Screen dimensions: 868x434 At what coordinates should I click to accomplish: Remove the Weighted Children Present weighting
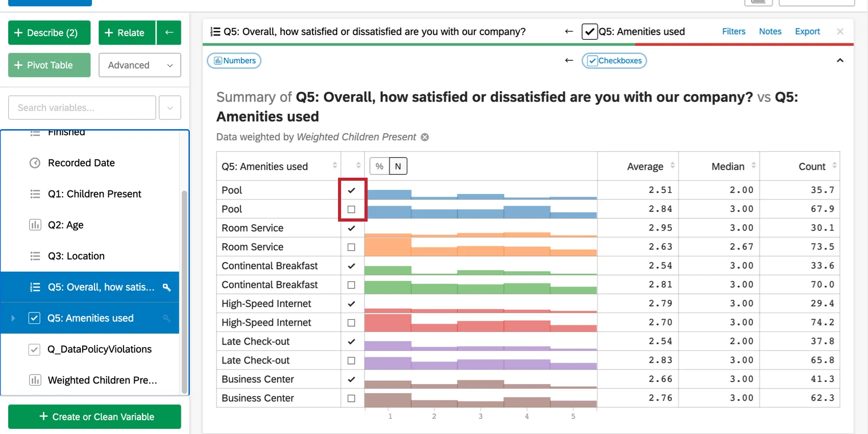424,137
